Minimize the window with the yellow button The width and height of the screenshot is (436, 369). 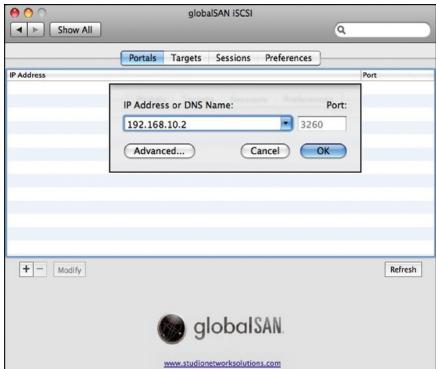tap(29, 13)
